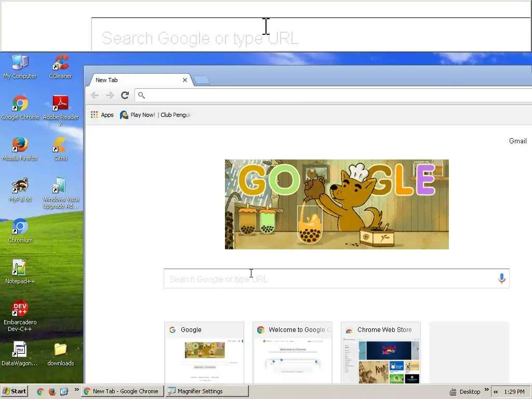Screen dimensions: 532x399
Task: Open the downloads folder on desktop
Action: coord(60,354)
